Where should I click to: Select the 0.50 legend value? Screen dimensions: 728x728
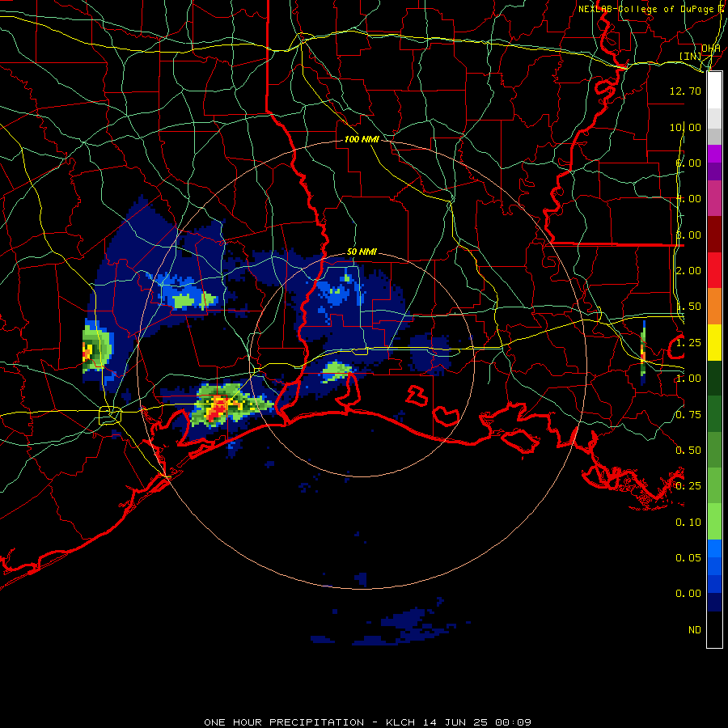(x=688, y=451)
